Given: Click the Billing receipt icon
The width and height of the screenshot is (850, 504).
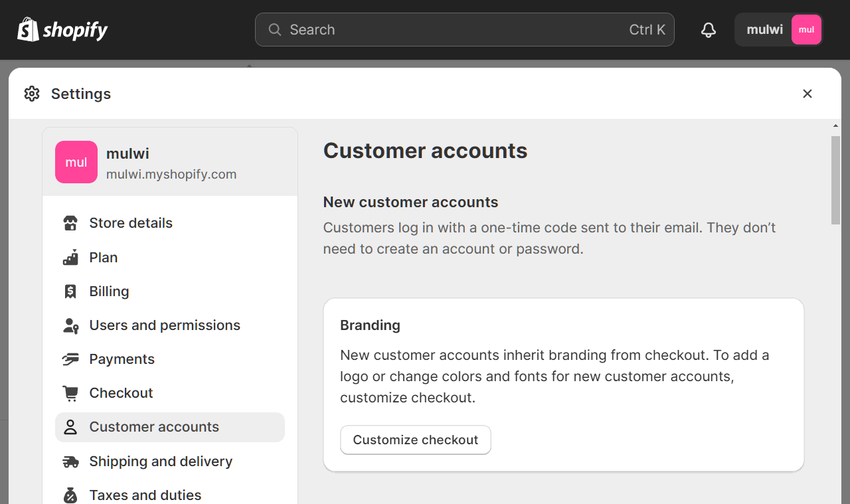Looking at the screenshot, I should [70, 292].
